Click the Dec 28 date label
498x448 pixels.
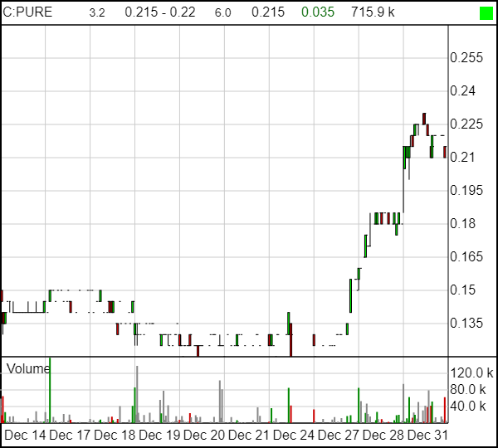click(383, 435)
